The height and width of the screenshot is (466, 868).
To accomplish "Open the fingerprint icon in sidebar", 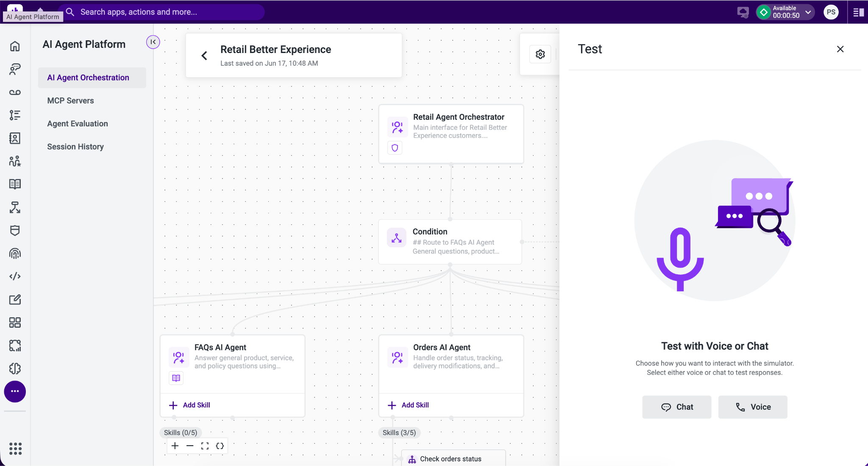I will click(x=15, y=254).
